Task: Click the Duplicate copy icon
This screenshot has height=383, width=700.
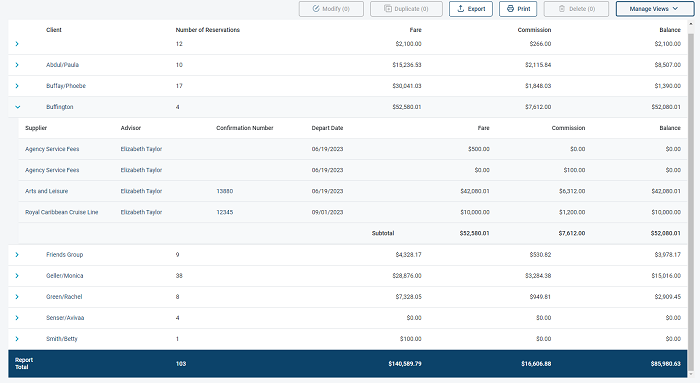Action: [388, 8]
